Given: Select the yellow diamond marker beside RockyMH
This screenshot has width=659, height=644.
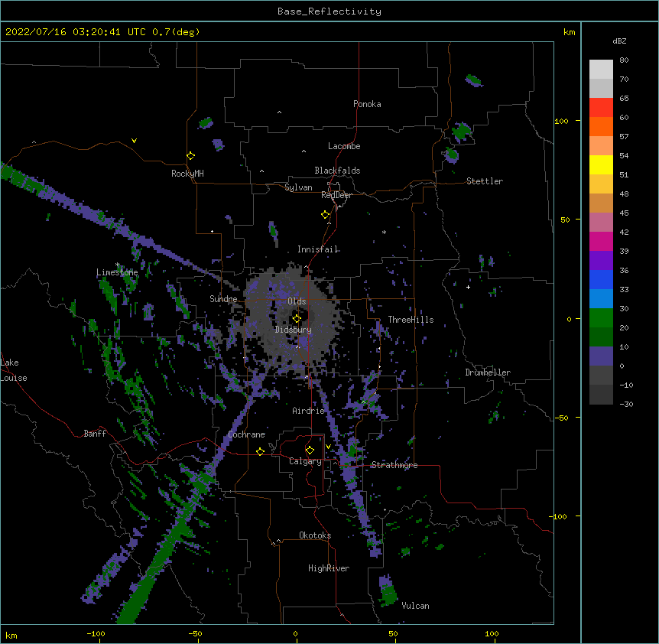Looking at the screenshot, I should point(191,156).
